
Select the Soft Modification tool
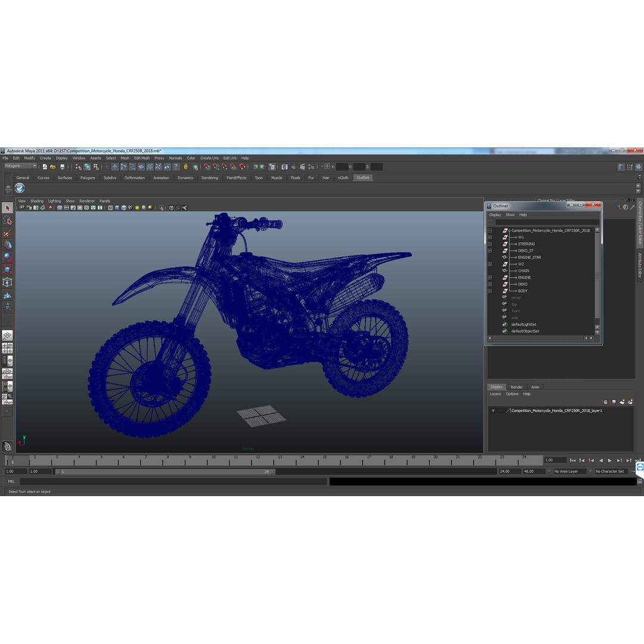click(7, 295)
